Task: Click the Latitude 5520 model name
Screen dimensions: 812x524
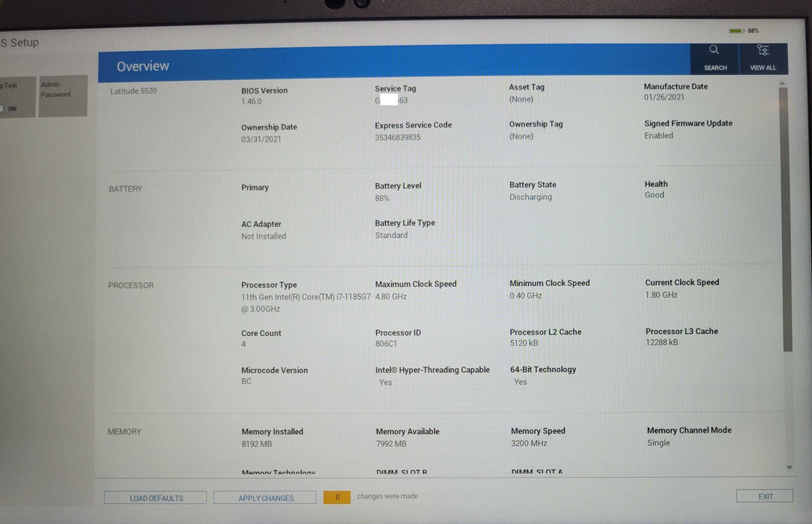Action: [133, 91]
